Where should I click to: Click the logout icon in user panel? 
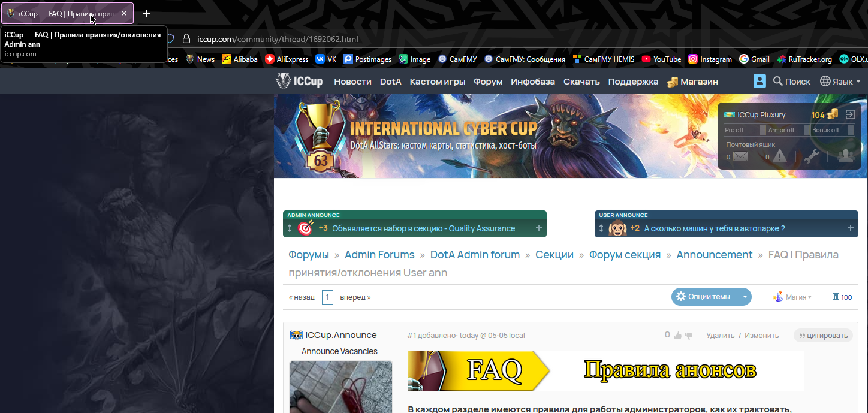coord(850,114)
